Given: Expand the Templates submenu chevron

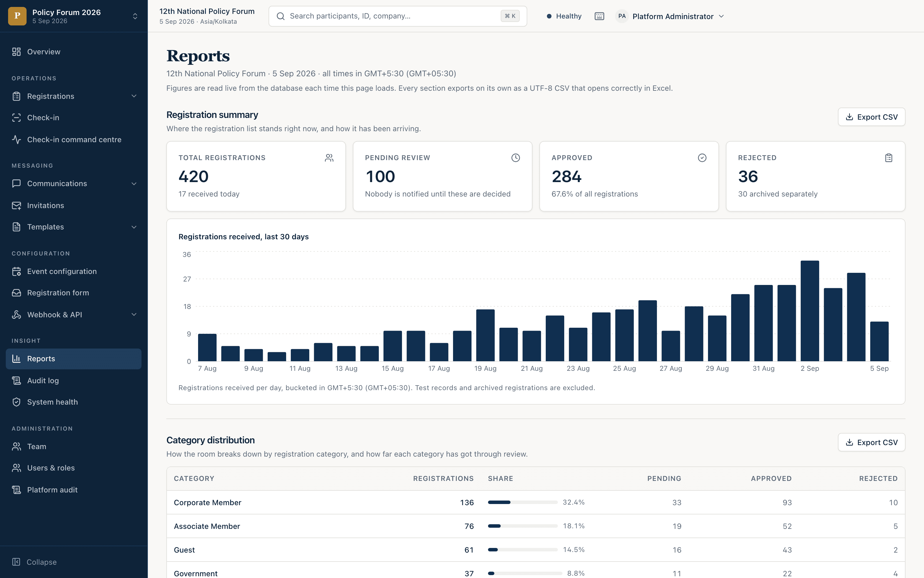Looking at the screenshot, I should pos(134,227).
